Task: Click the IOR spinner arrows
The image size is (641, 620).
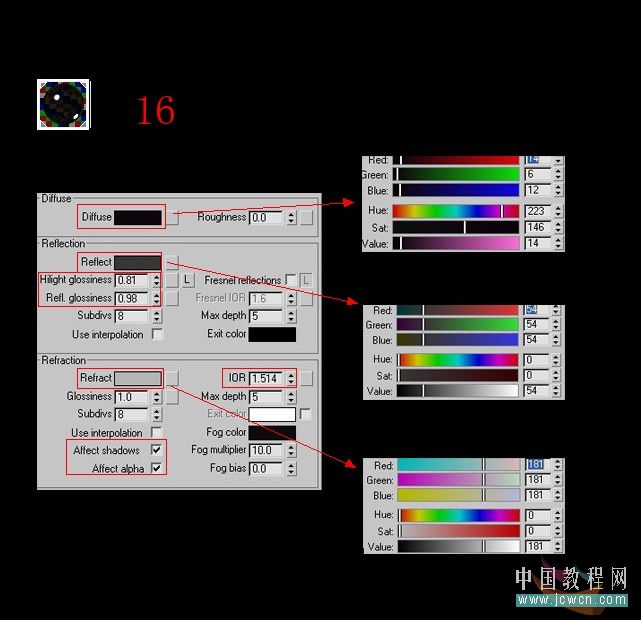Action: 291,378
